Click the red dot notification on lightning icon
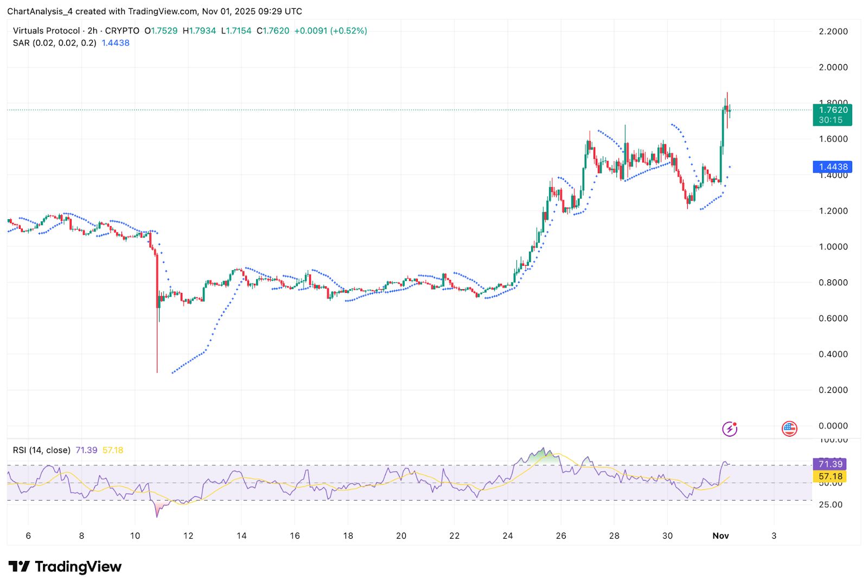Screen dimensions: 868x588 pyautogui.click(x=735, y=423)
